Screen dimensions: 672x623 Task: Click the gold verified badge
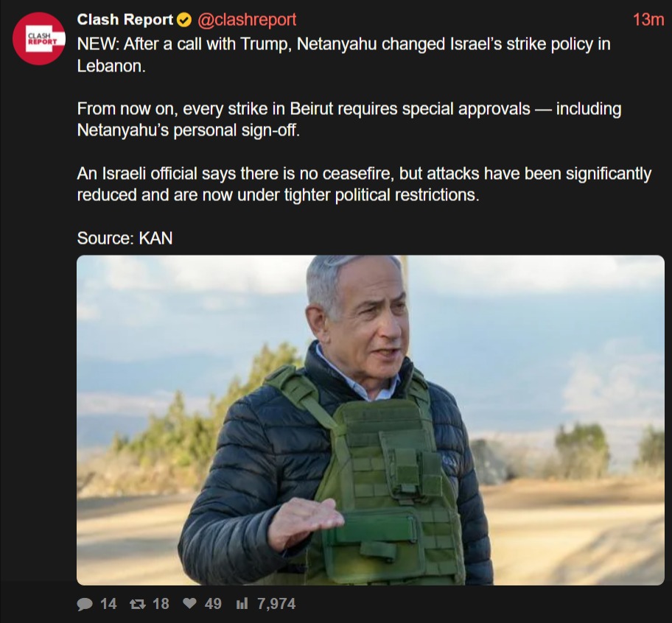click(x=184, y=20)
